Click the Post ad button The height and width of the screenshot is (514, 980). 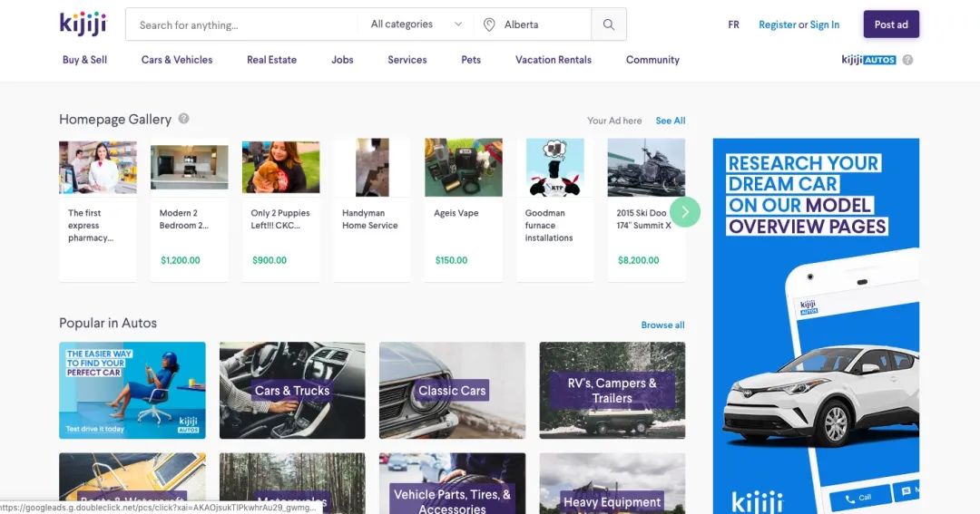point(890,24)
